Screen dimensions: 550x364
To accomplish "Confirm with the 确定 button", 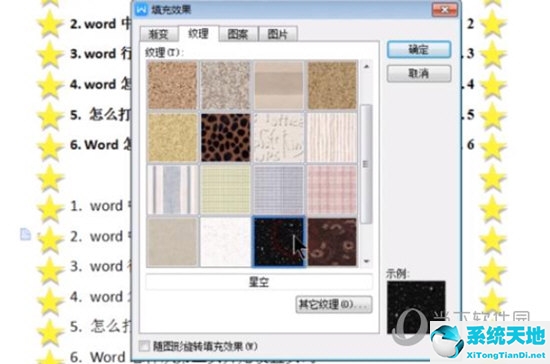I will click(419, 50).
